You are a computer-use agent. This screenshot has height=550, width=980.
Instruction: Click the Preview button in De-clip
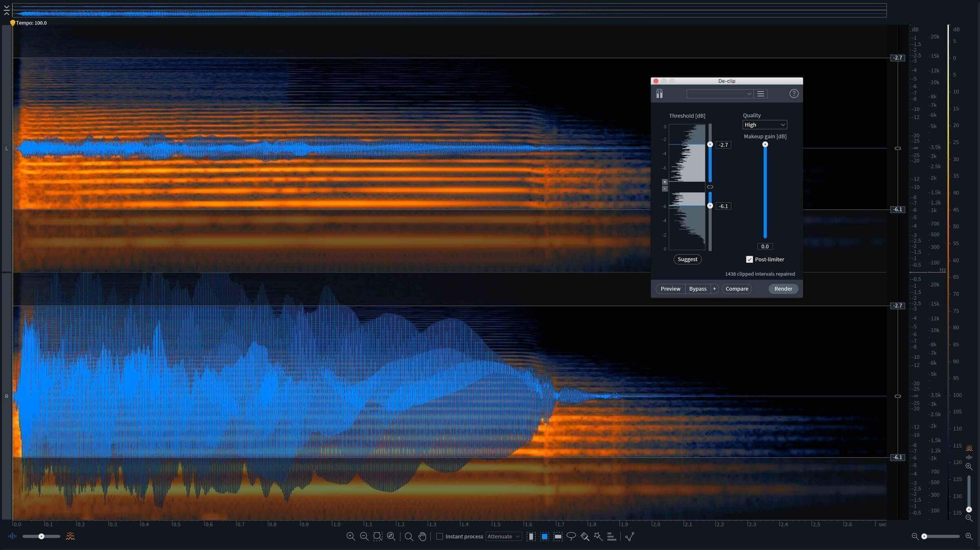(x=670, y=289)
